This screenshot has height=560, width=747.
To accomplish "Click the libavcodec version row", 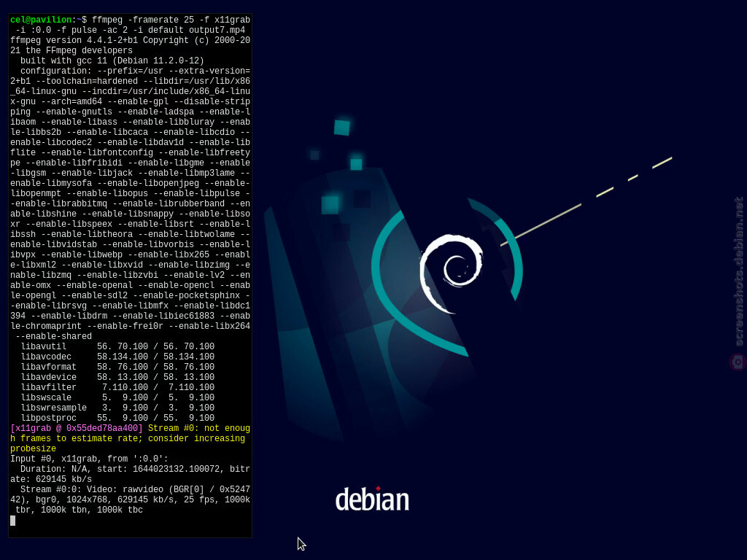I will [117, 357].
